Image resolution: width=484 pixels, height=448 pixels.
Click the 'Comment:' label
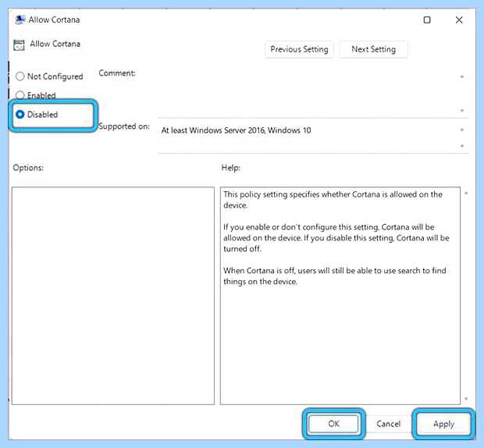(x=117, y=73)
